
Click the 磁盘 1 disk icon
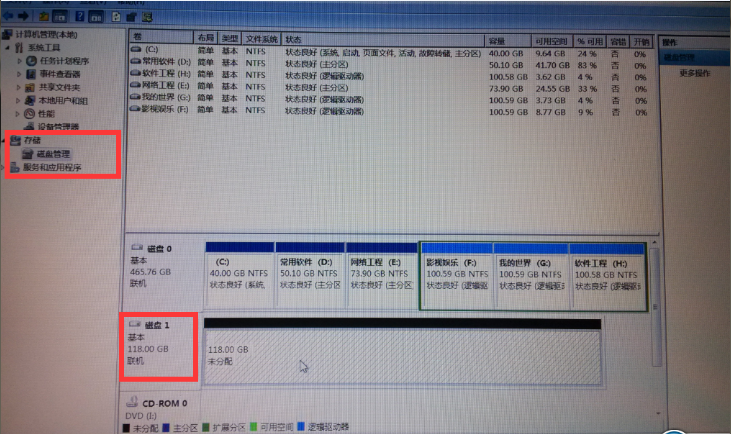pyautogui.click(x=135, y=324)
